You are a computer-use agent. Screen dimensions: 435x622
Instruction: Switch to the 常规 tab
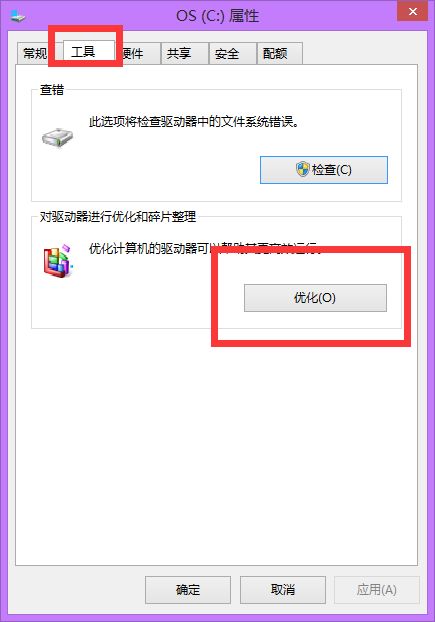[34, 53]
